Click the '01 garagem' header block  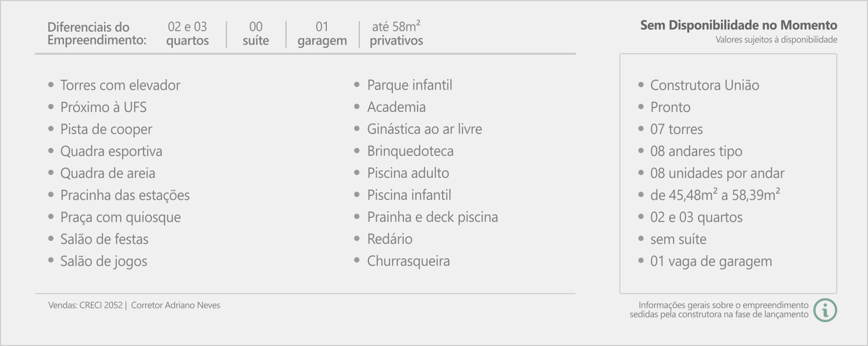(322, 33)
